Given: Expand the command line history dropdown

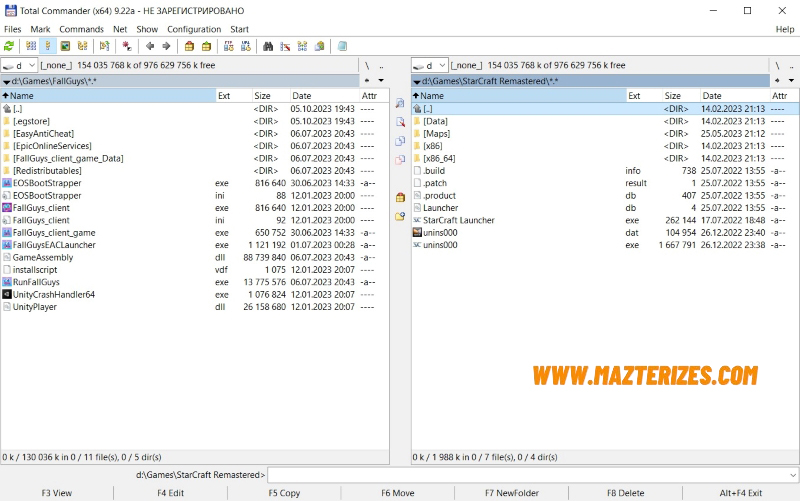Looking at the screenshot, I should click(x=792, y=475).
